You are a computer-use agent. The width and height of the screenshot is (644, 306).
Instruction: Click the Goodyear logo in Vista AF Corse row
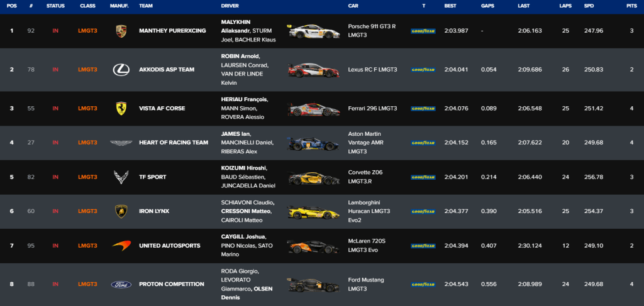423,109
